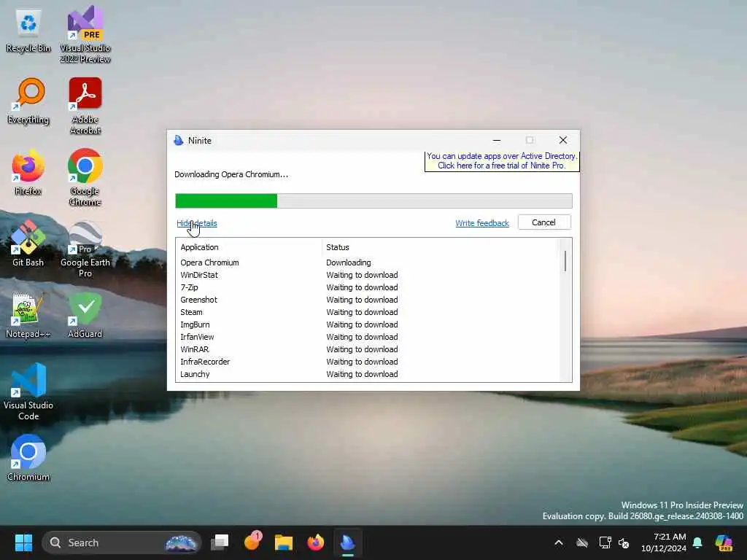Click the Task View taskbar icon
This screenshot has width=747, height=560.
point(220,542)
